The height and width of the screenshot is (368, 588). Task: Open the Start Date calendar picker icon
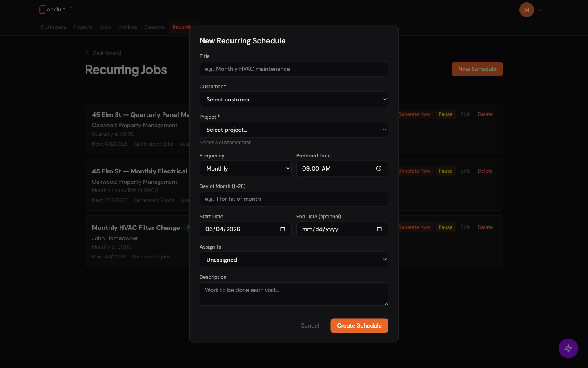[283, 229]
